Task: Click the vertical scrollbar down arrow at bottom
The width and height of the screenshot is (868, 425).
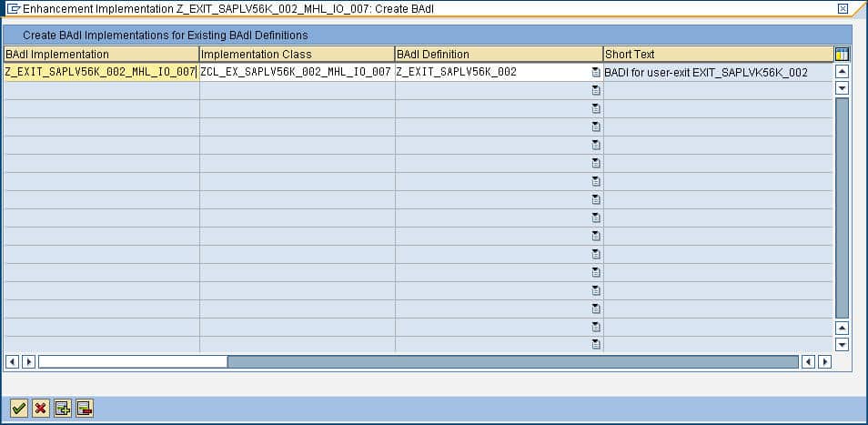Action: click(842, 345)
